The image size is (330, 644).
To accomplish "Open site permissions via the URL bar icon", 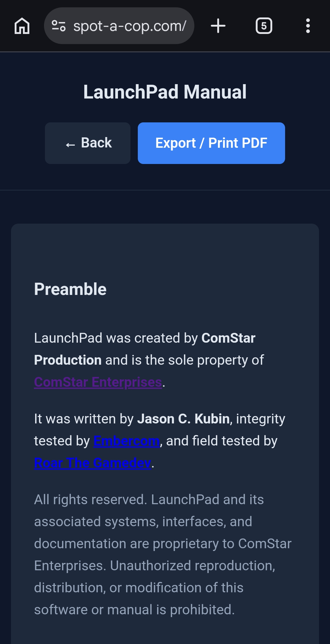I will click(59, 26).
